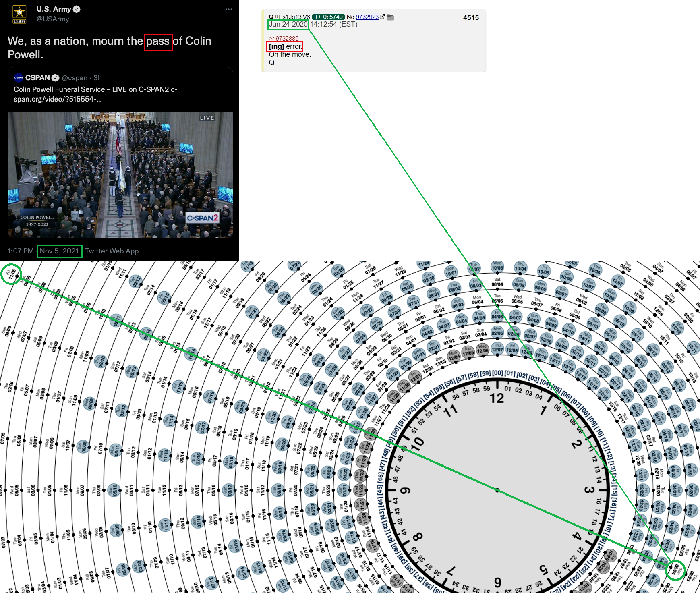Open the three-dot more menu on the tweet
This screenshot has width=700, height=593.
[x=229, y=9]
